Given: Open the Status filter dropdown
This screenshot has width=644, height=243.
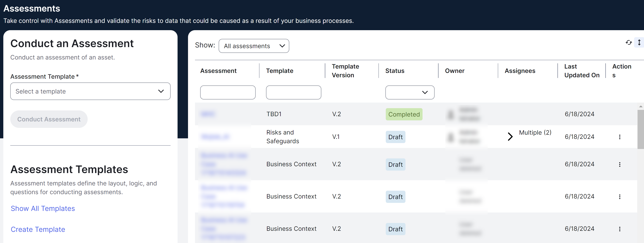Looking at the screenshot, I should (409, 92).
